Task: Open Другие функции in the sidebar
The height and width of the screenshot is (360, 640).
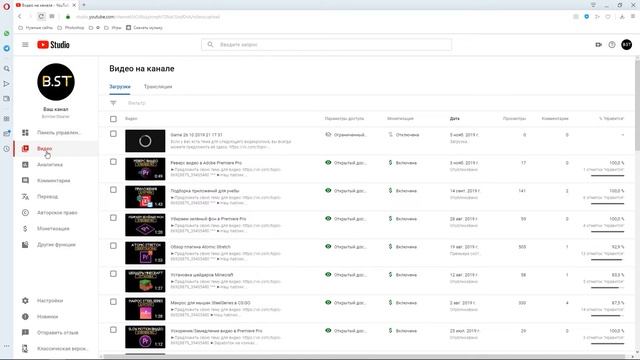Action: click(56, 244)
